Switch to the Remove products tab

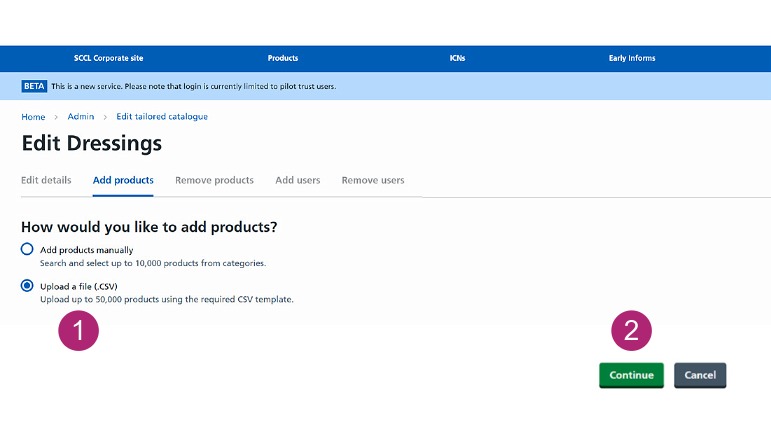[x=214, y=180]
